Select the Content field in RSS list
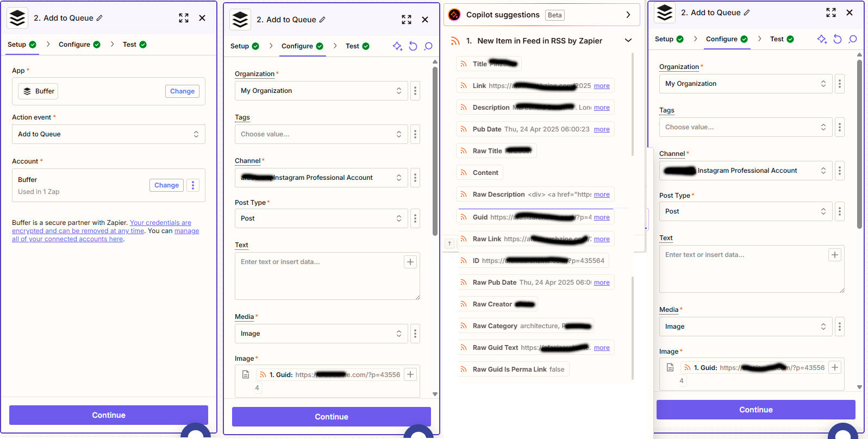Screen dimensions: 868x439 (479, 173)
